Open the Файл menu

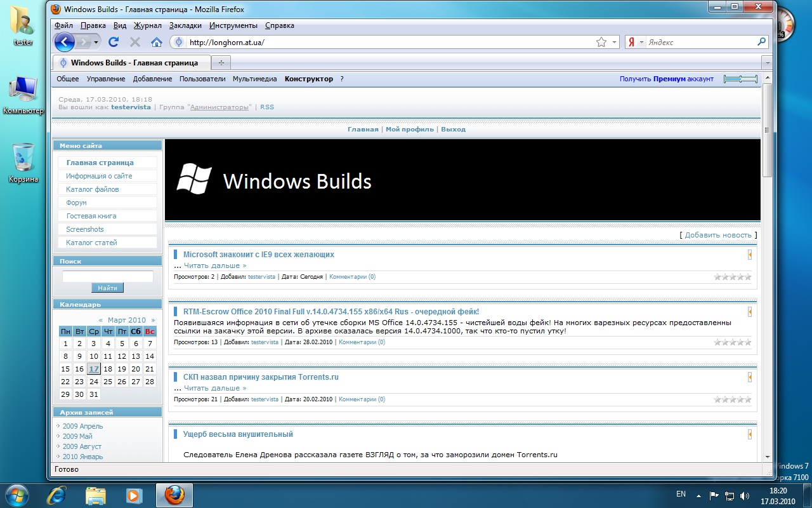(x=64, y=25)
